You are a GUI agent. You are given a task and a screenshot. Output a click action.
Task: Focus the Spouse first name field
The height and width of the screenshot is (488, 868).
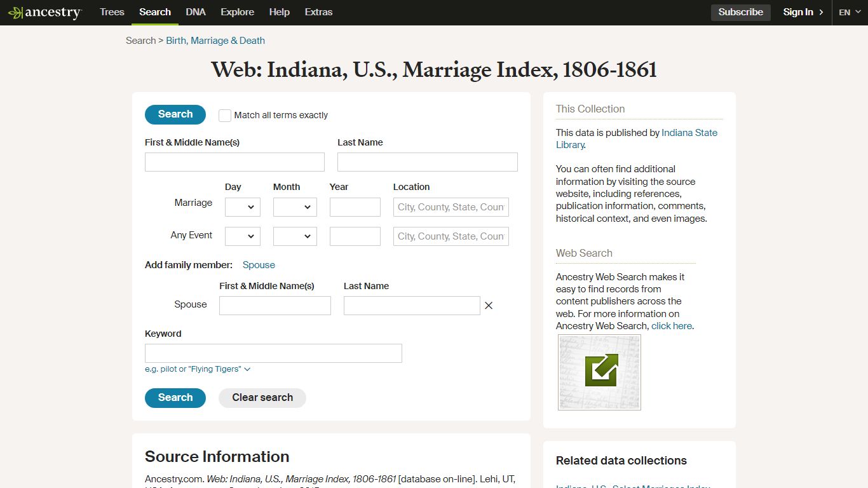coord(275,306)
